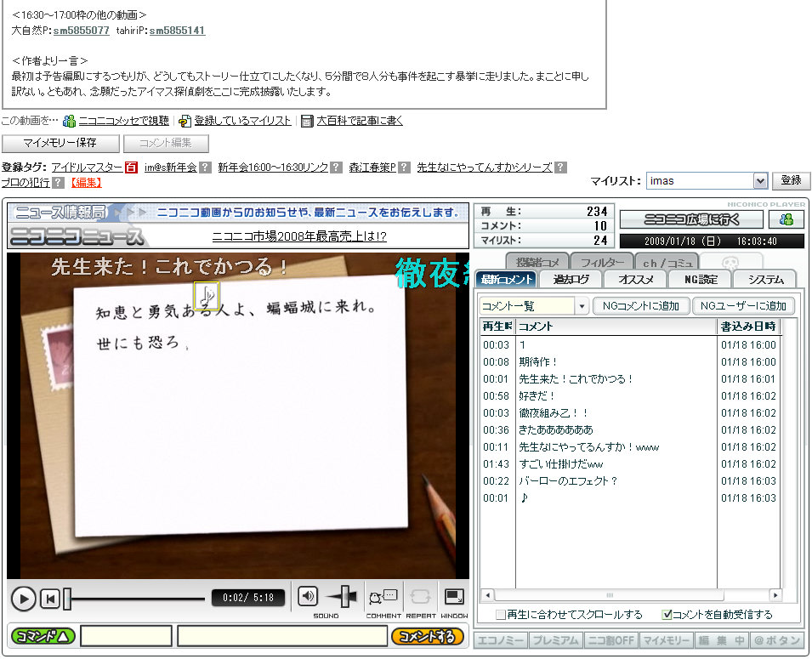812x659 pixels.
Task: Click the music note comment over the video
Action: click(x=207, y=297)
